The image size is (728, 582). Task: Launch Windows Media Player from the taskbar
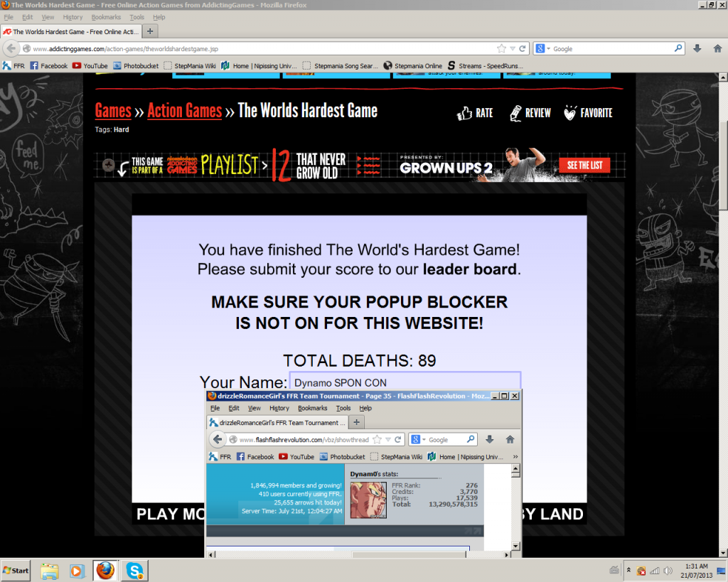[77, 570]
